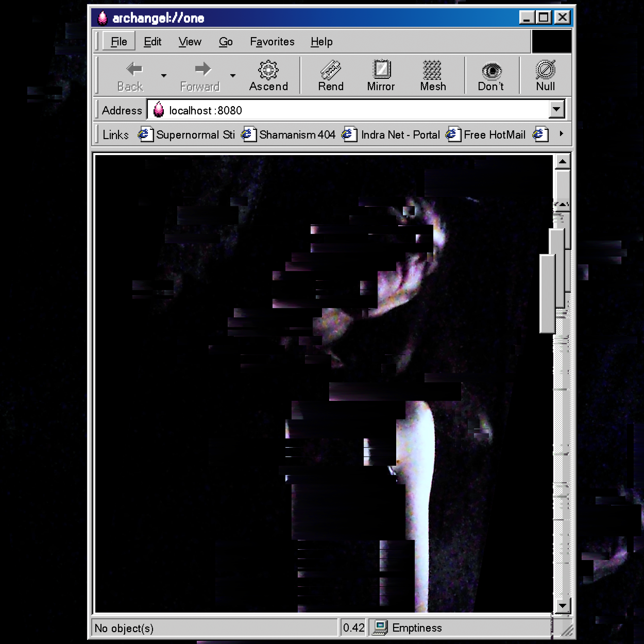644x644 pixels.
Task: Open the File menu
Action: click(119, 42)
